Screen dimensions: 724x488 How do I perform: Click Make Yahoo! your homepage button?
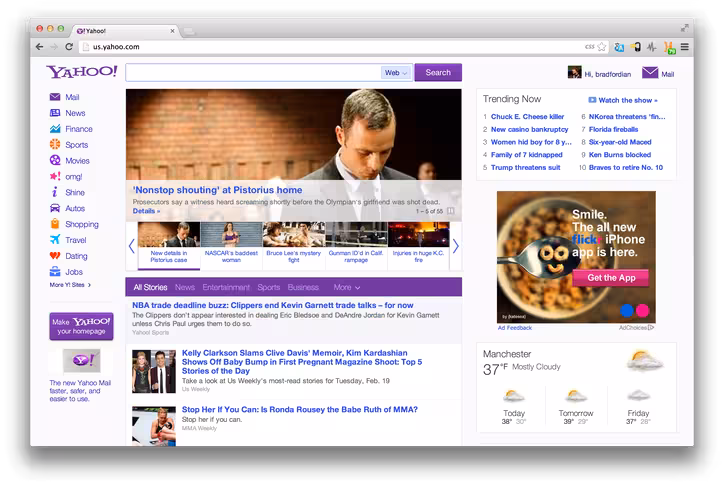[x=81, y=326]
